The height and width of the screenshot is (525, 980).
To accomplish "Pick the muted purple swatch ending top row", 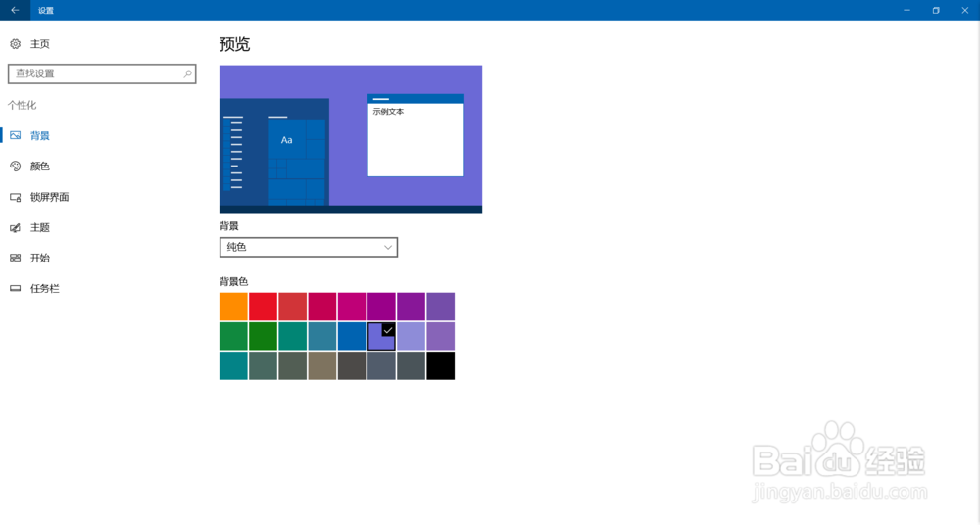I will tap(441, 307).
